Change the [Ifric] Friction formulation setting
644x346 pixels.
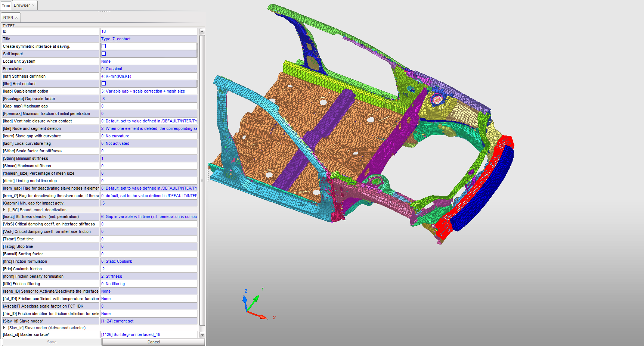click(x=148, y=261)
